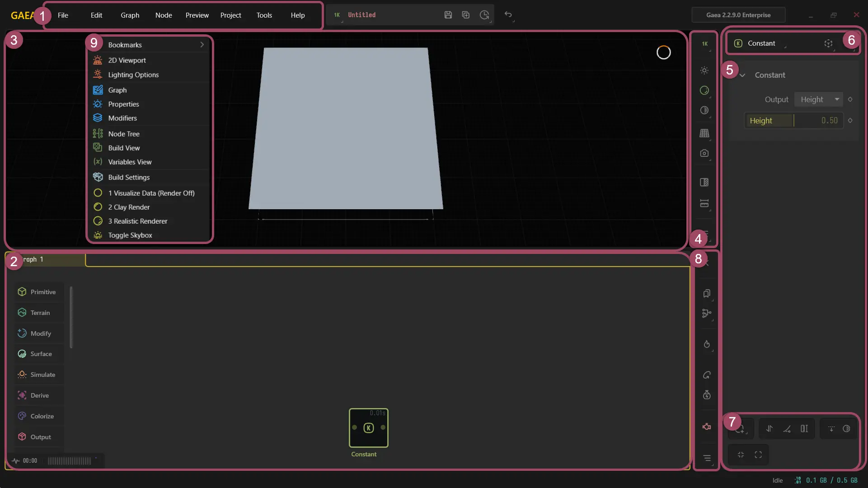
Task: Select the lighting options icon in viewport toolbar
Action: pos(704,70)
